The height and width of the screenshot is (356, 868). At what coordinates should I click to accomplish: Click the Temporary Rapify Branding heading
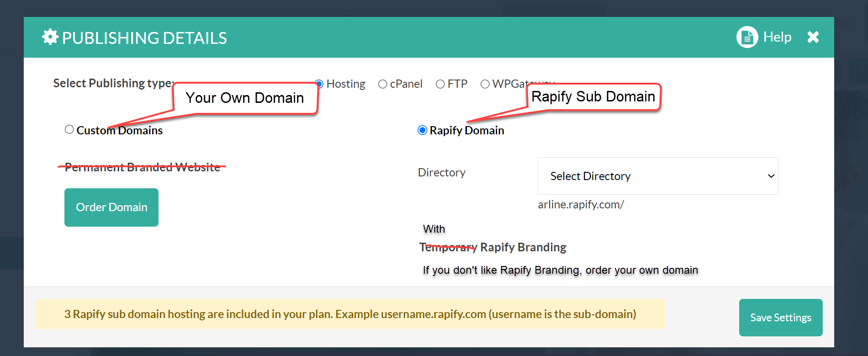click(492, 247)
